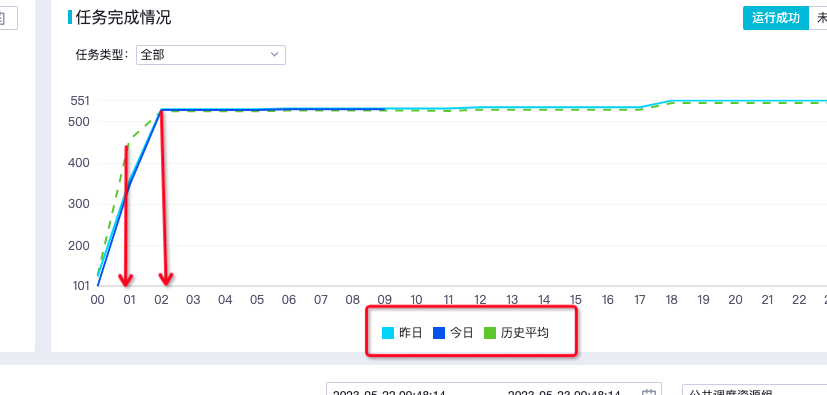Image resolution: width=827 pixels, height=395 pixels.
Task: Toggle the 今日 series via legend label
Action: click(x=462, y=333)
